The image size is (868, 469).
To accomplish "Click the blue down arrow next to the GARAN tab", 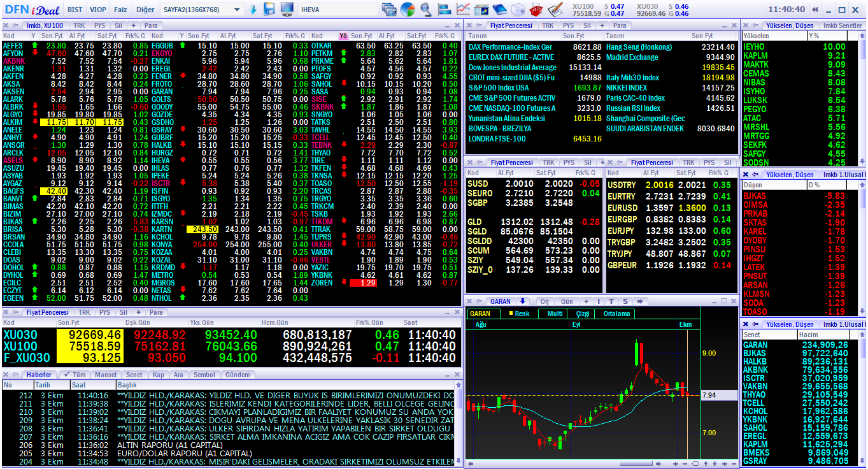I will [x=522, y=301].
